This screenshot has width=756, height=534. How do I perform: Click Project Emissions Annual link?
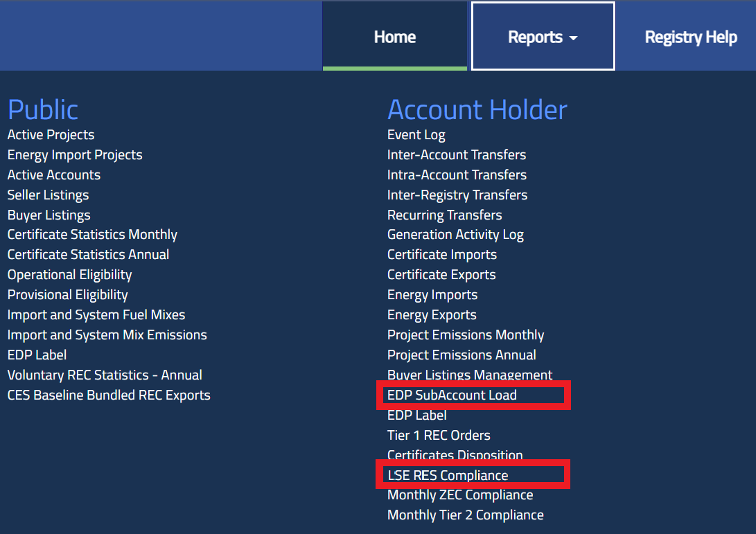(x=461, y=355)
